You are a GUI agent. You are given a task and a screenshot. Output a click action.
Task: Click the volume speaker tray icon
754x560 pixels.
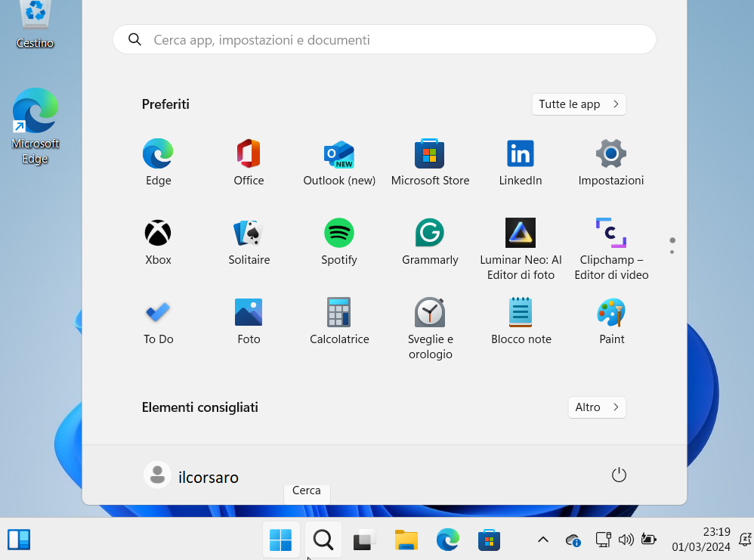626,540
